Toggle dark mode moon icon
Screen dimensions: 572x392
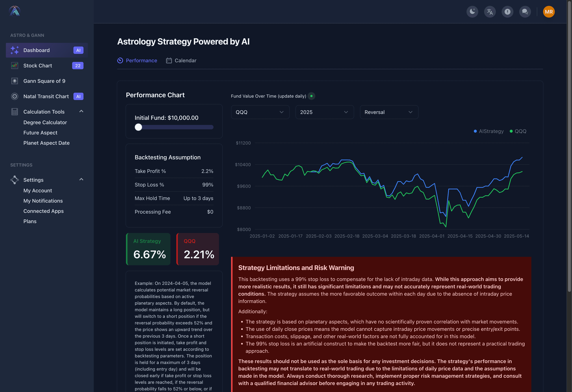pyautogui.click(x=472, y=12)
